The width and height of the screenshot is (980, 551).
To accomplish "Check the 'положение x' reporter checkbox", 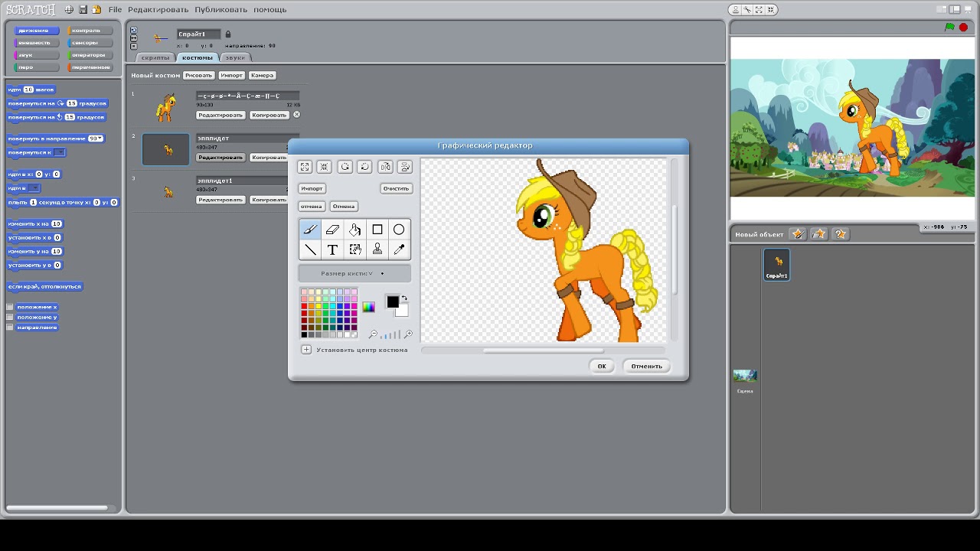I will coord(10,307).
